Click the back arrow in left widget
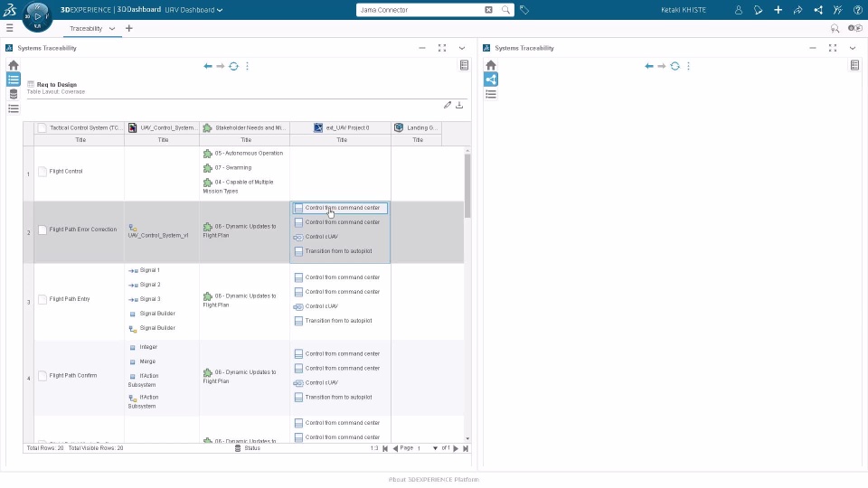The image size is (868, 488). [x=208, y=66]
